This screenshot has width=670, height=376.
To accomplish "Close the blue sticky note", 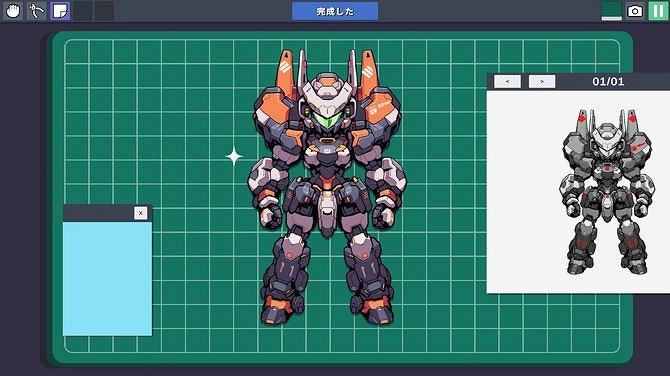I will pos(141,213).
